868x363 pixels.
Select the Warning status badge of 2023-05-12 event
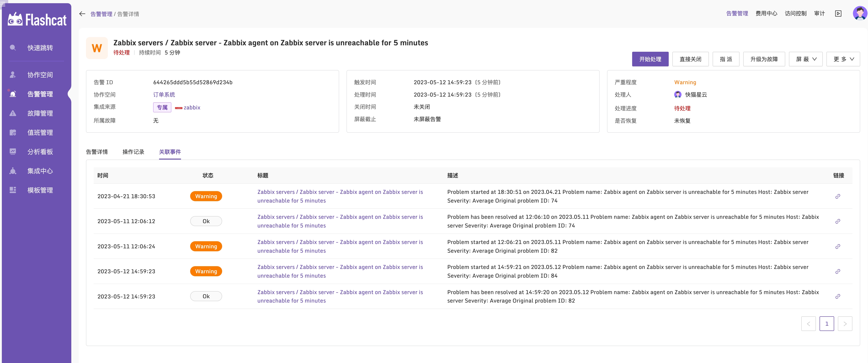coord(206,271)
